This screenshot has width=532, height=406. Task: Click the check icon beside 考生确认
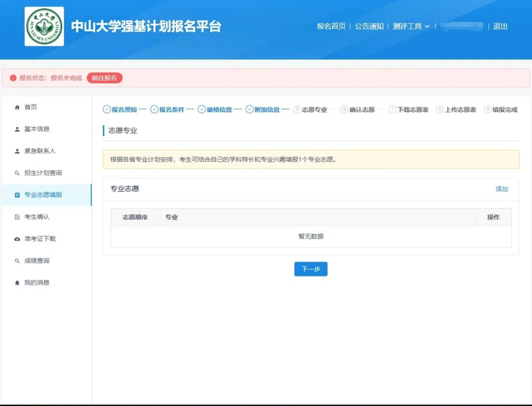[17, 217]
